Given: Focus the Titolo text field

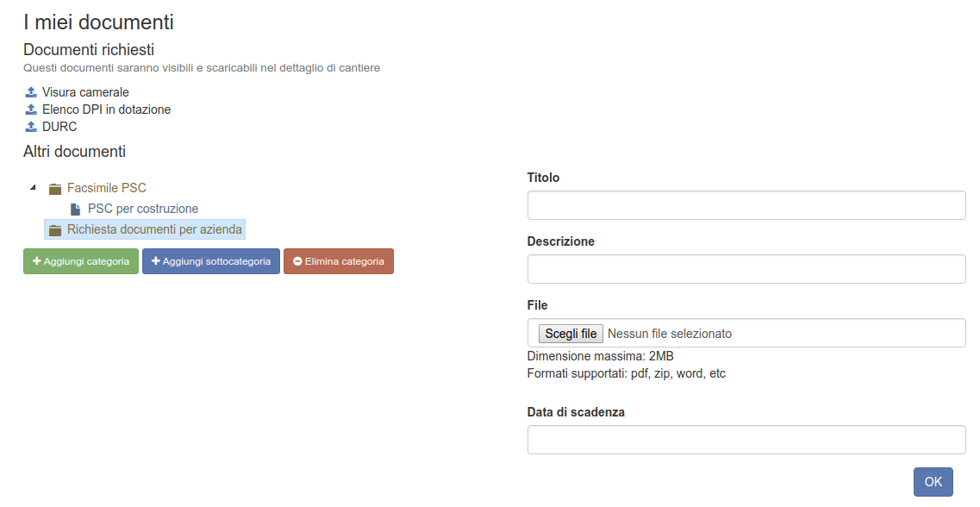Looking at the screenshot, I should pos(746,205).
